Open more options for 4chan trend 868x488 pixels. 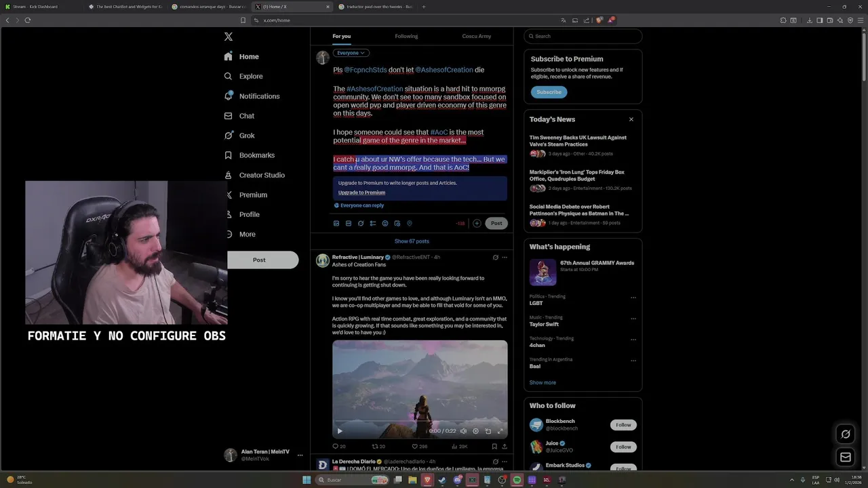pos(633,340)
